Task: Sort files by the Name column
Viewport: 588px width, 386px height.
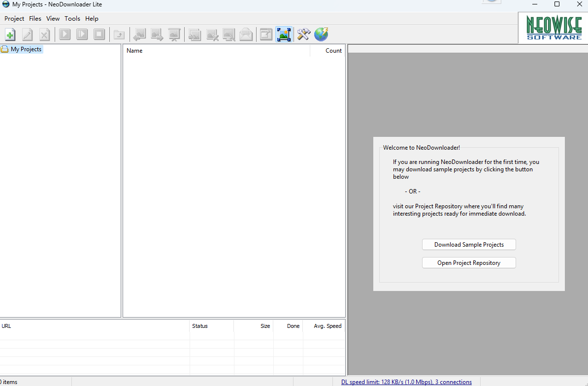Action: tap(134, 50)
